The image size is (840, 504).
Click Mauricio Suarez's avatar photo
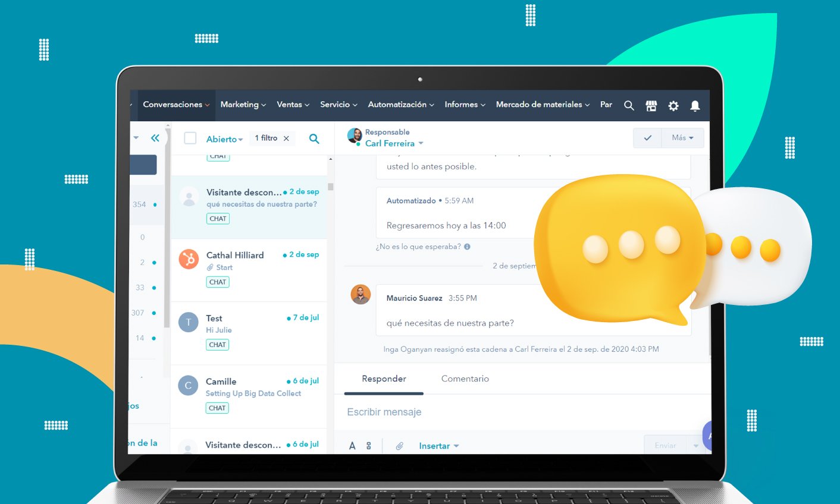(x=361, y=295)
